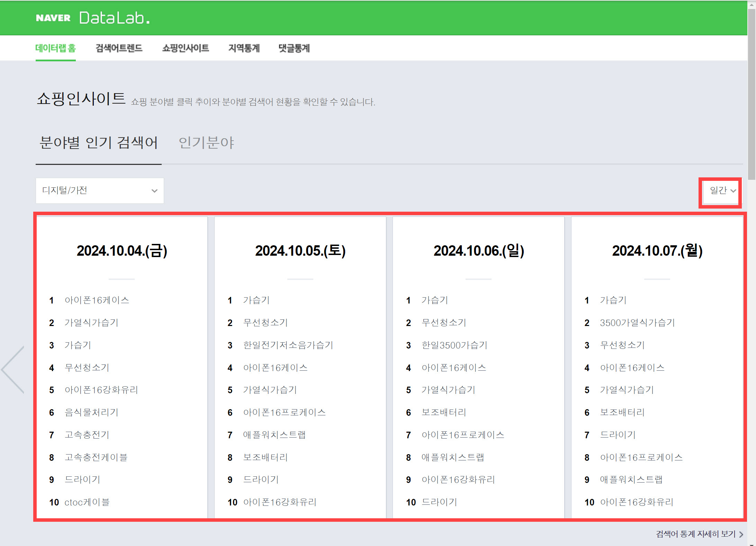Go to 검색어트렌드 menu

[x=119, y=48]
